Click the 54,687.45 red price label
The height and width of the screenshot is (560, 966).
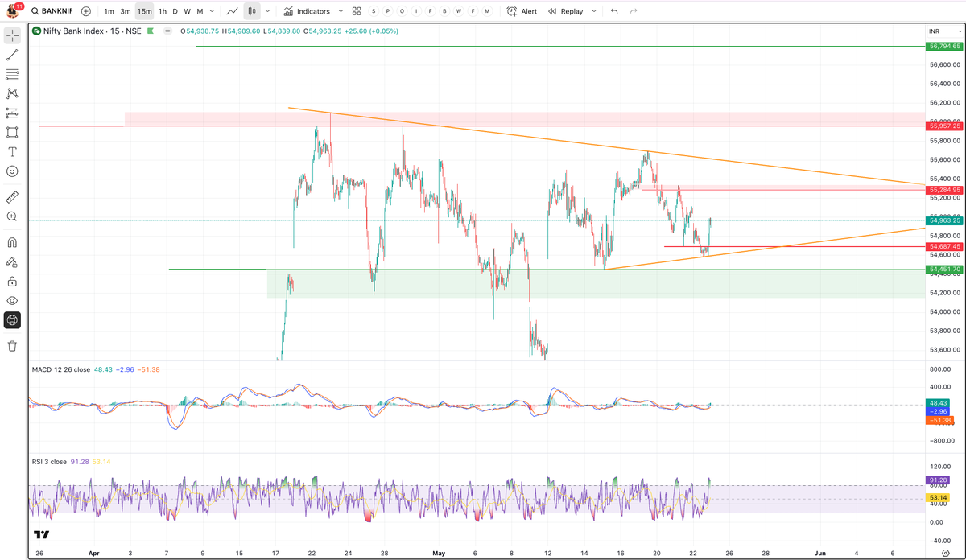click(x=945, y=246)
